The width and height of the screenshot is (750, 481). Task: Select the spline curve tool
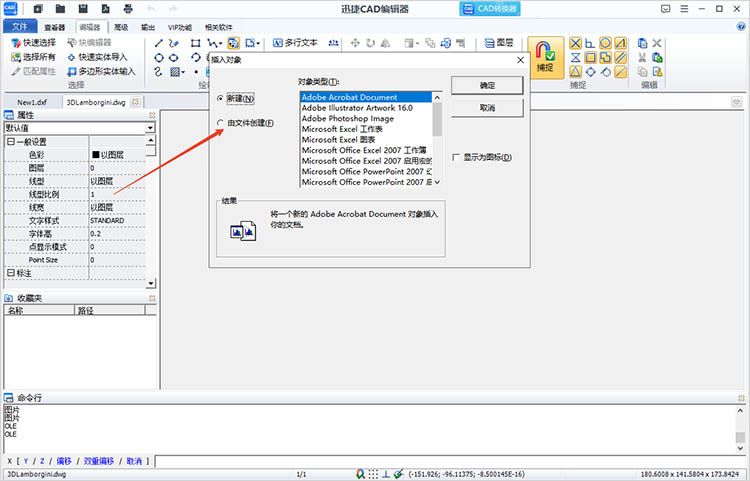point(159,72)
